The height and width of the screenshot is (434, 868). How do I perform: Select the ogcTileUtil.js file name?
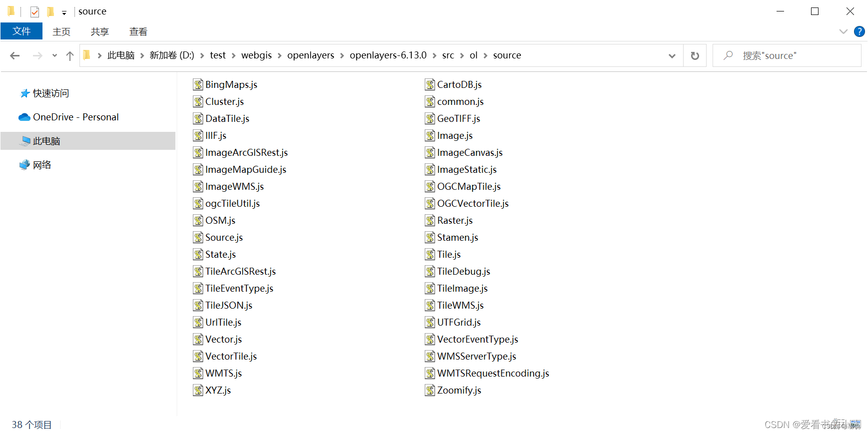(x=232, y=204)
